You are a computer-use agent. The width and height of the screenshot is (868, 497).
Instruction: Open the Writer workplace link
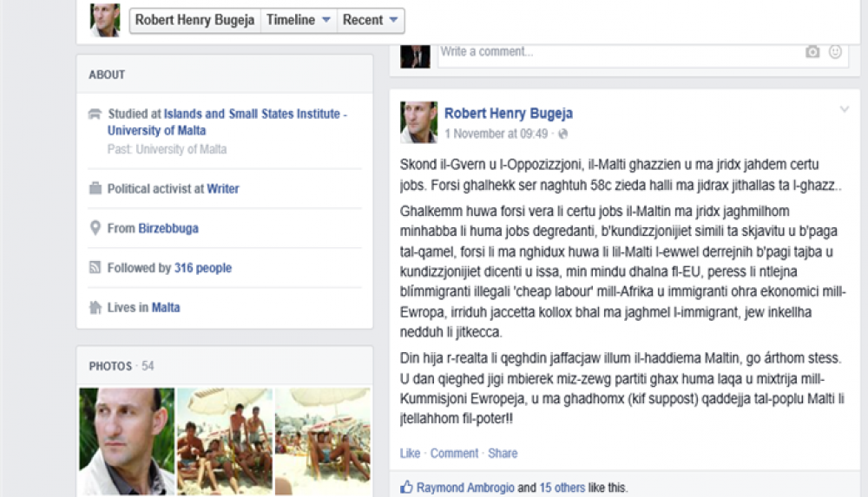pos(223,189)
